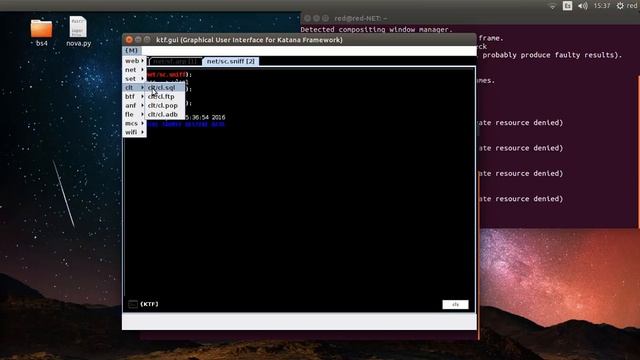Expand the net submenu
This screenshot has height=360, width=640.
[x=134, y=70]
